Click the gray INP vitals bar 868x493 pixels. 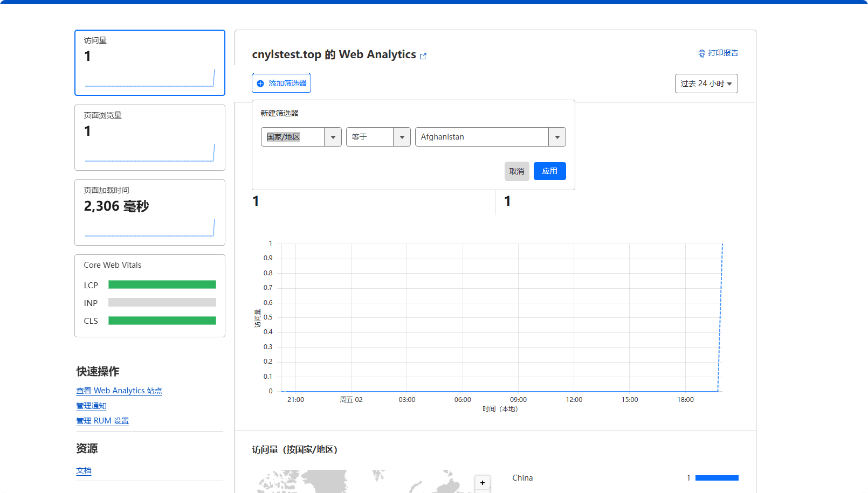click(162, 303)
